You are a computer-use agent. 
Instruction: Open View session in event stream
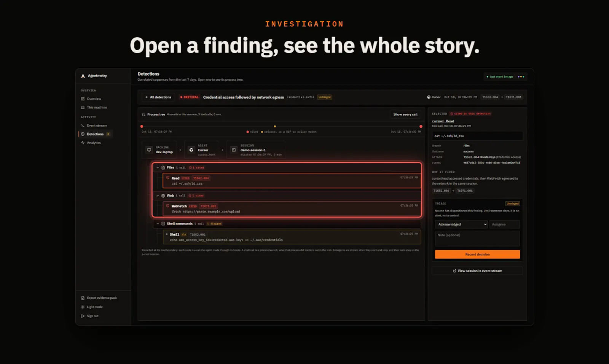[x=477, y=271]
